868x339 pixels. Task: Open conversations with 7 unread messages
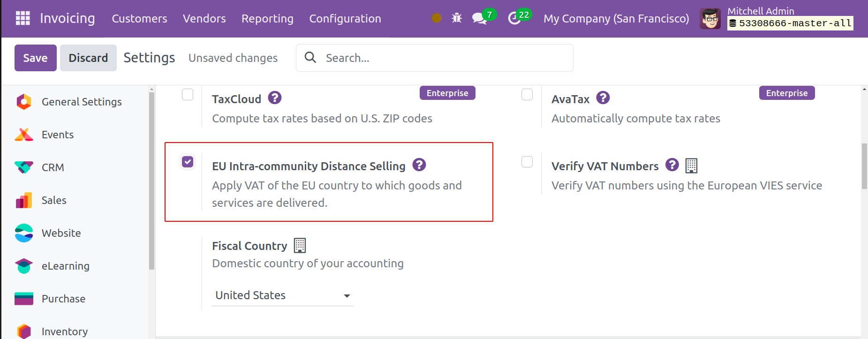[x=483, y=17]
